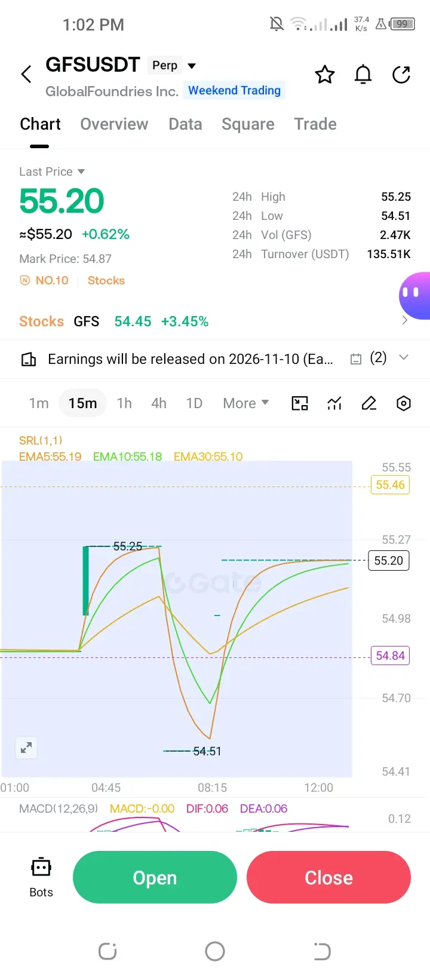Share the GFSUSDT chart
430x980 pixels.
click(401, 75)
